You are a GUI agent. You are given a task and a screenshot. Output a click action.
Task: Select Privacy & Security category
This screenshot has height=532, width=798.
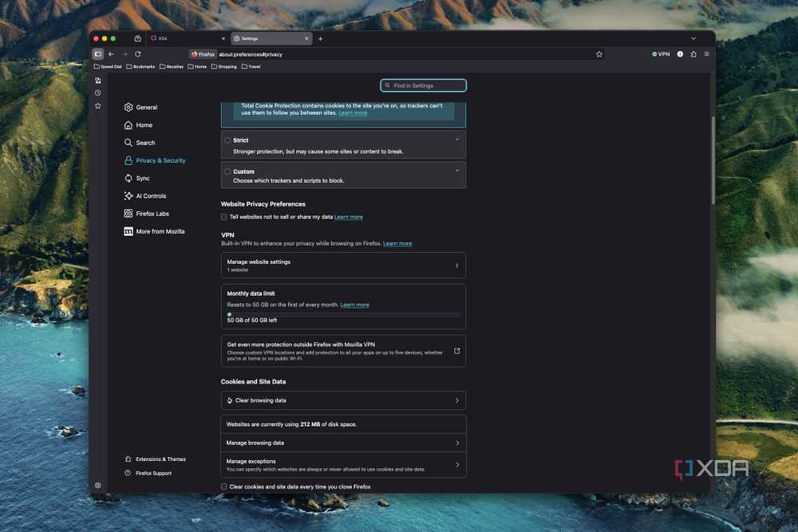click(156, 161)
